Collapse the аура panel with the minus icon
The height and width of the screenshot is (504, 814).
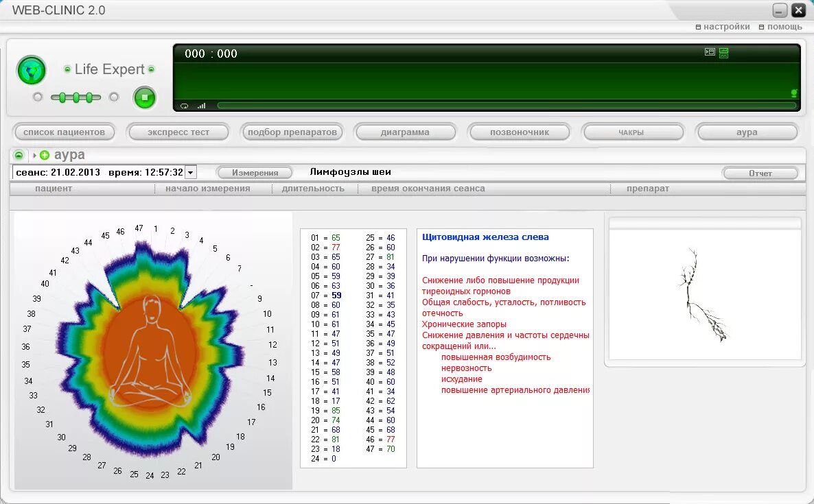(x=19, y=155)
